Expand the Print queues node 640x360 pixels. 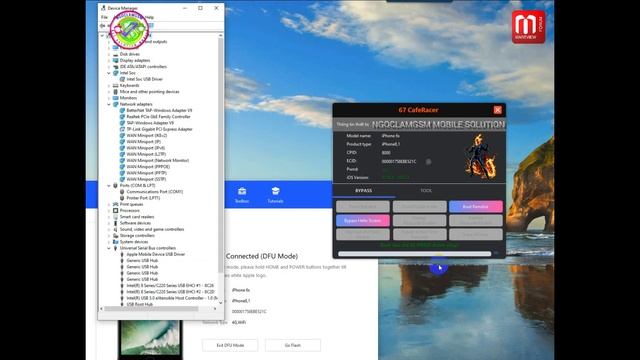(109, 204)
